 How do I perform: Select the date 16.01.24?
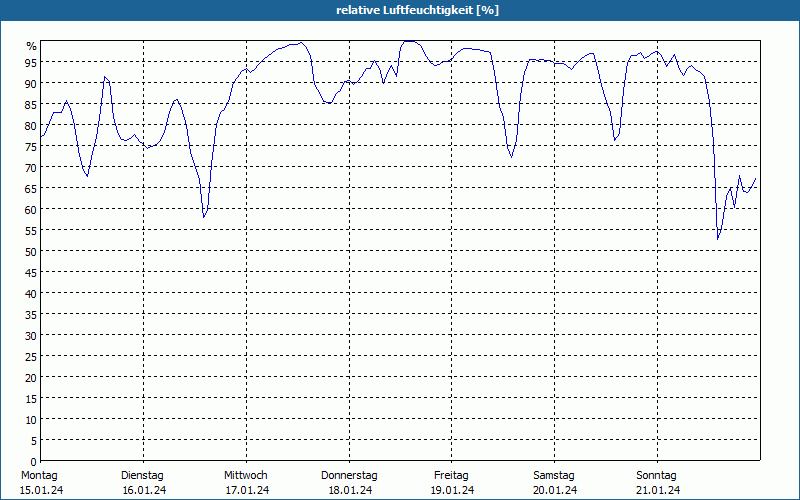pos(144,490)
